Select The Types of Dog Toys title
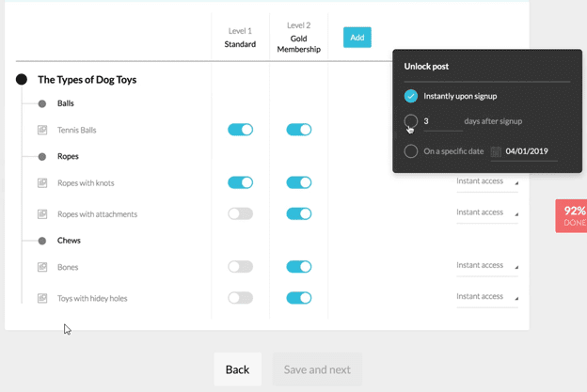587x392 pixels. [87, 80]
